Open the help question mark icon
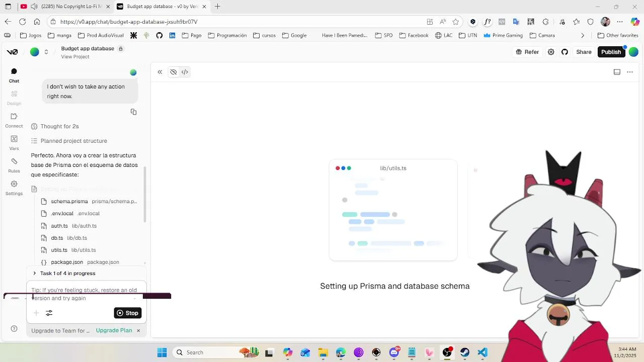644x362 pixels. (x=14, y=329)
